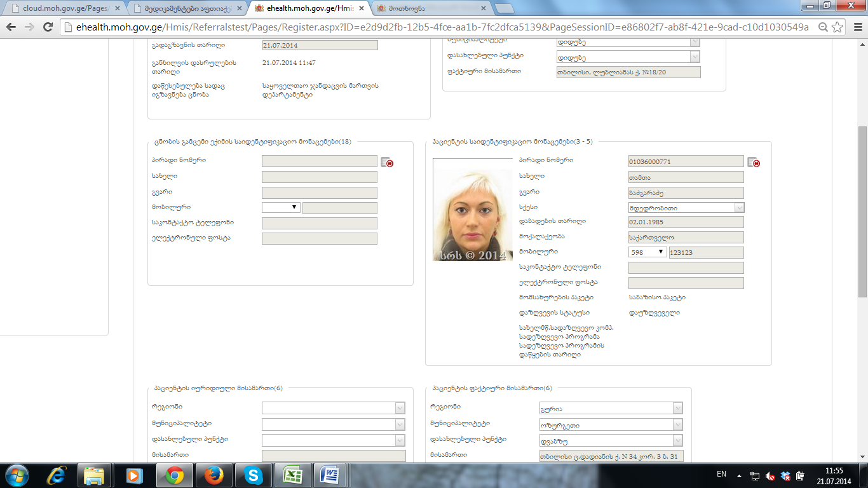Open the patient mobile prefix 598 dropdown
The height and width of the screenshot is (488, 868).
pos(648,252)
